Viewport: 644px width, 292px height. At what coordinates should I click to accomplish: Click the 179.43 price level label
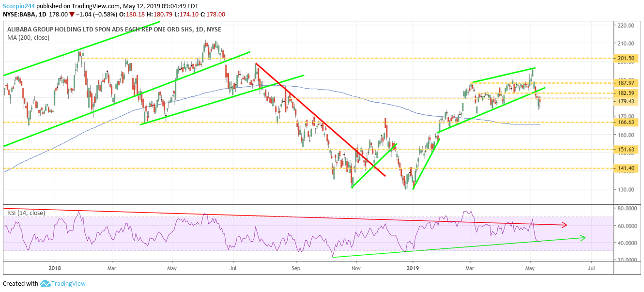[x=627, y=101]
